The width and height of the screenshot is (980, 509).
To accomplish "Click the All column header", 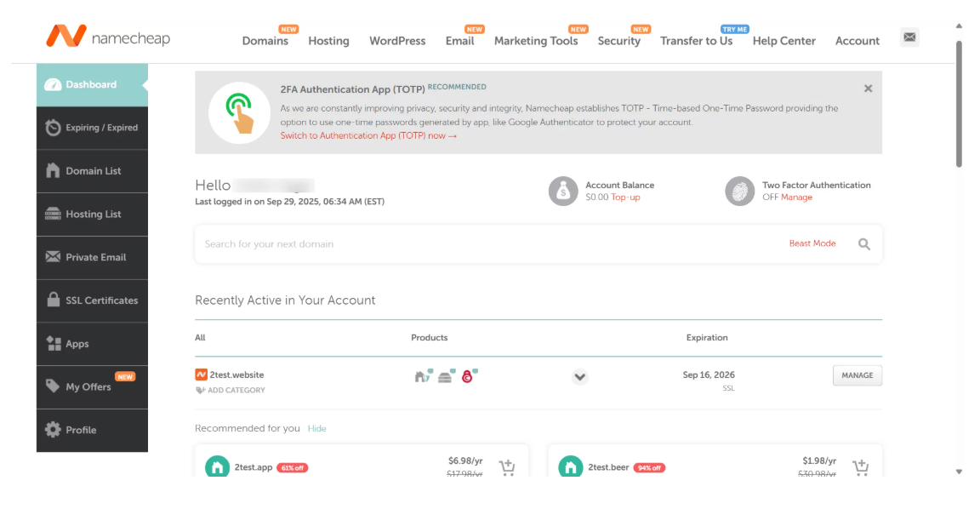I will [200, 338].
